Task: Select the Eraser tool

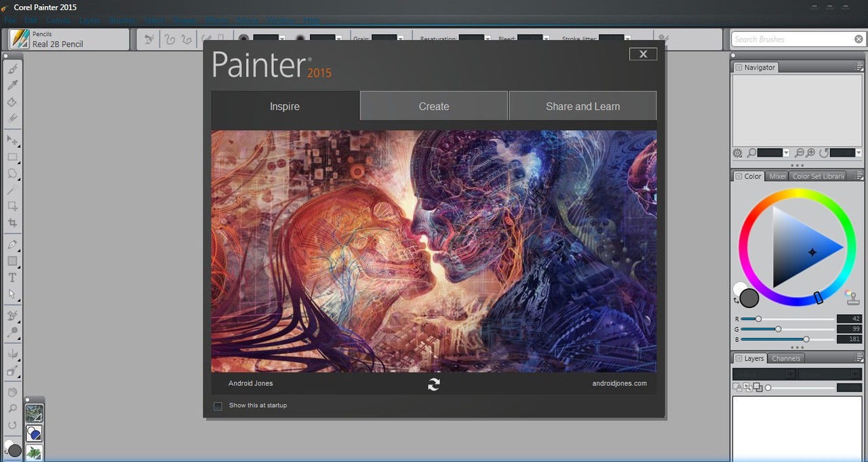Action: (12, 118)
